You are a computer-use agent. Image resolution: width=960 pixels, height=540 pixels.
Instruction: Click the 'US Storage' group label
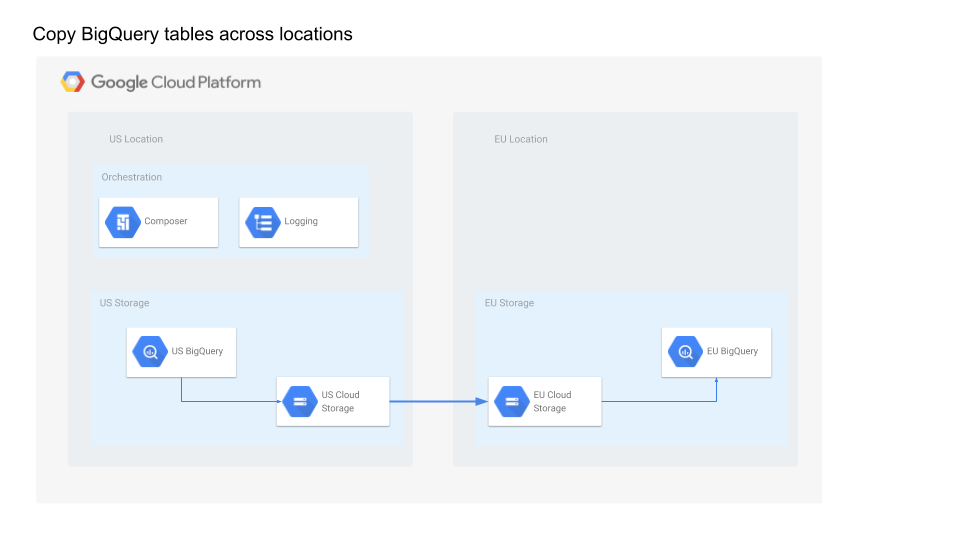124,303
